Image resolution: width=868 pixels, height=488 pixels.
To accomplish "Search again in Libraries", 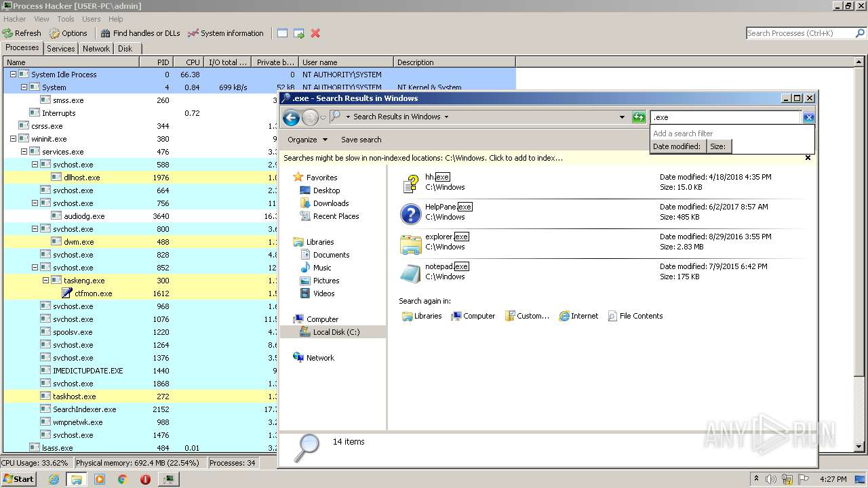I will (422, 316).
